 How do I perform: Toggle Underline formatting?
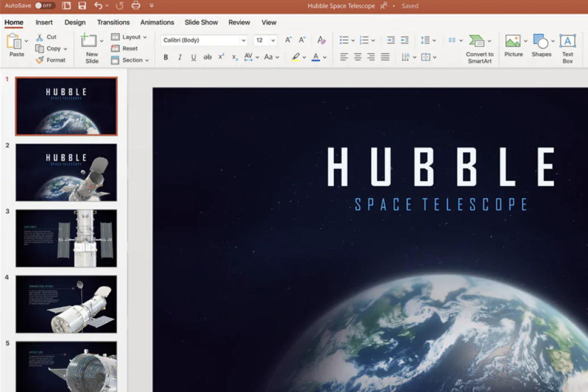click(x=193, y=58)
